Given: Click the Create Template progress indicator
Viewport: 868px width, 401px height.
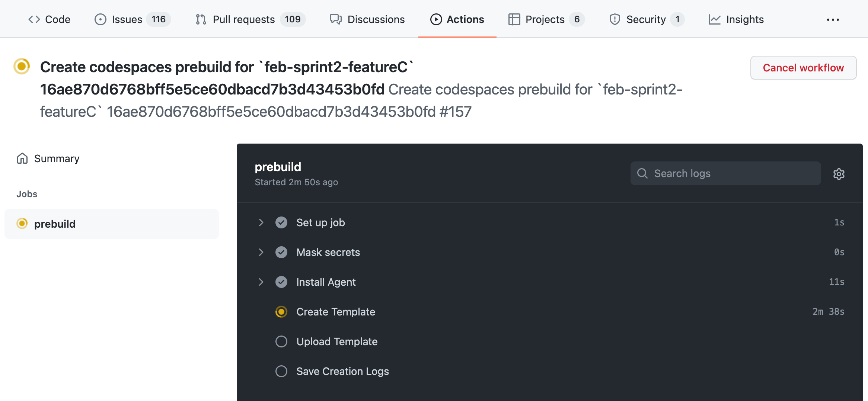Looking at the screenshot, I should 281,312.
